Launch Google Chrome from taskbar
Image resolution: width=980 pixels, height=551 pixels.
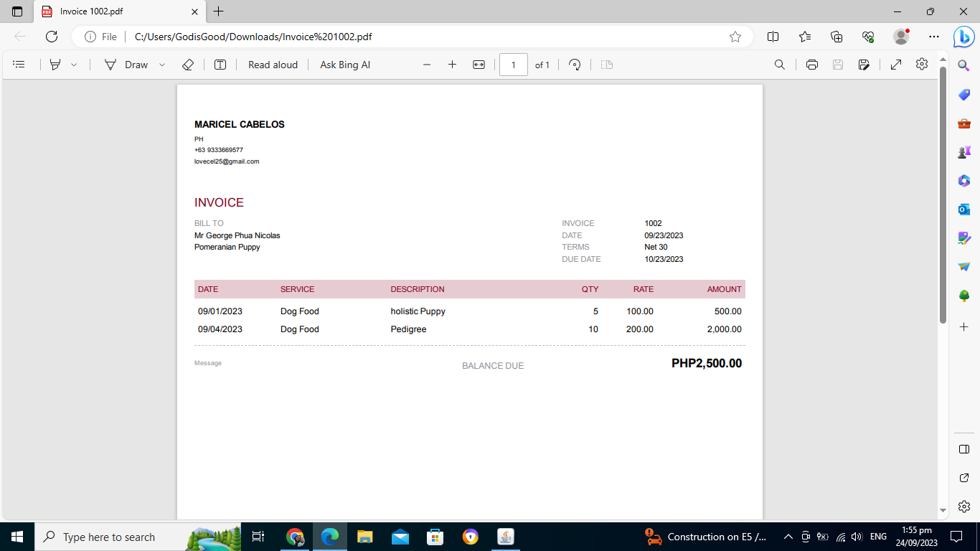point(295,537)
